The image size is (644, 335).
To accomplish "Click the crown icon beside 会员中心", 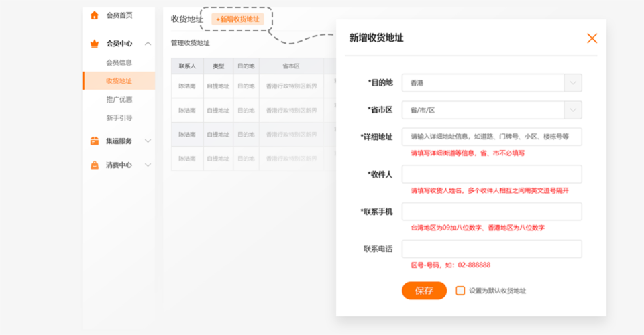I will coord(94,44).
